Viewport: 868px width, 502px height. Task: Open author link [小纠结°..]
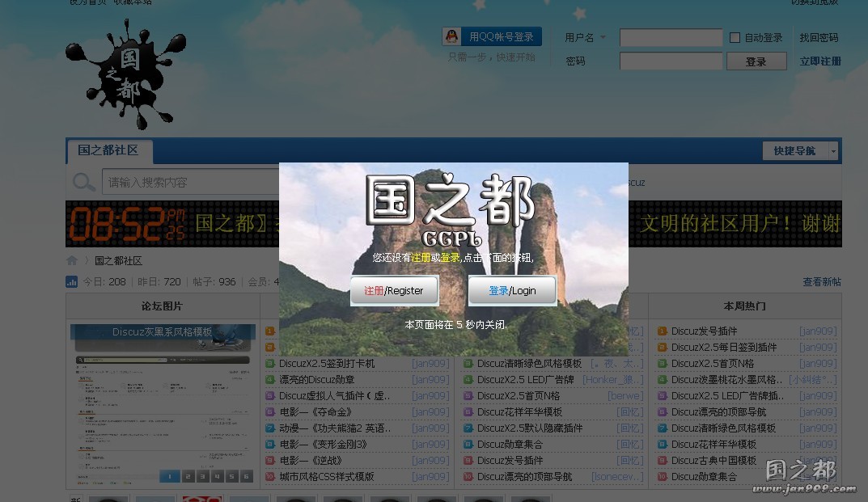pos(813,380)
